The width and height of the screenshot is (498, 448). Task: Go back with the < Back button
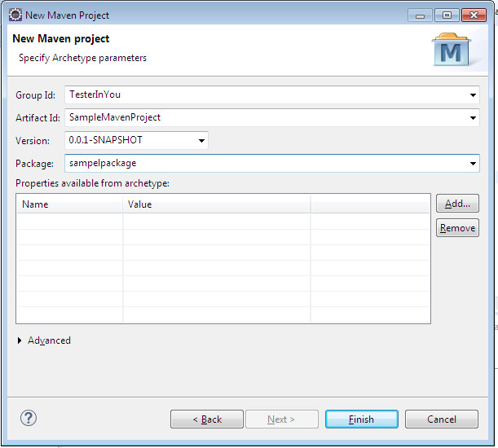coord(207,419)
